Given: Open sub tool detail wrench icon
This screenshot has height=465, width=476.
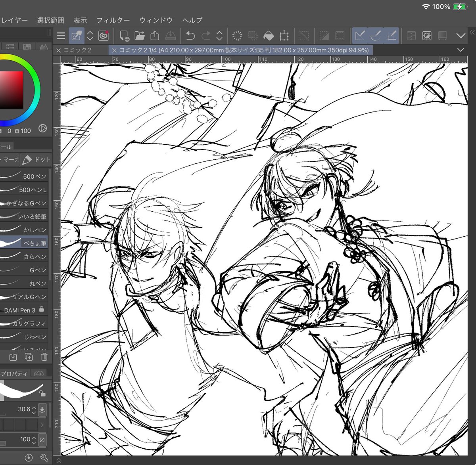Looking at the screenshot, I should click(x=44, y=458).
